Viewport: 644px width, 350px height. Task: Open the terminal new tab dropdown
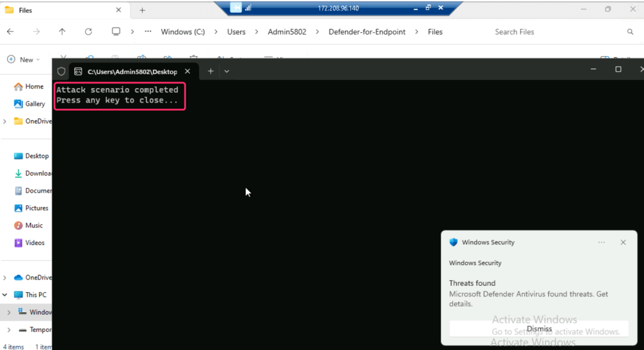pyautogui.click(x=227, y=71)
